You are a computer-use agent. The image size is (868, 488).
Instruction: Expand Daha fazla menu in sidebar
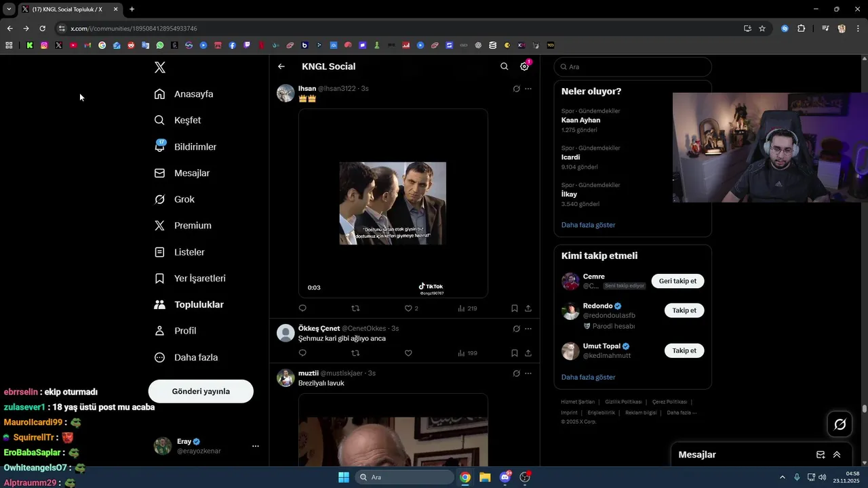[186, 357]
